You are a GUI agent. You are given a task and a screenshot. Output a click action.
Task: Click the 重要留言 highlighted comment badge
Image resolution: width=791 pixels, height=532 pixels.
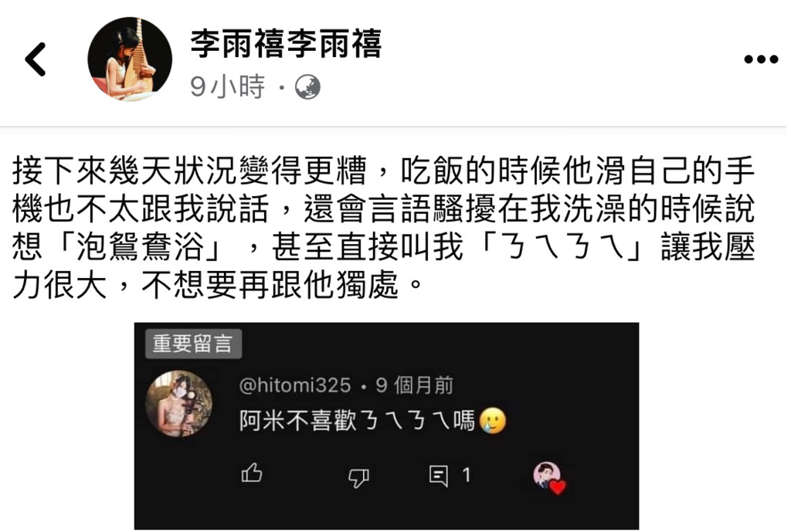(x=193, y=344)
